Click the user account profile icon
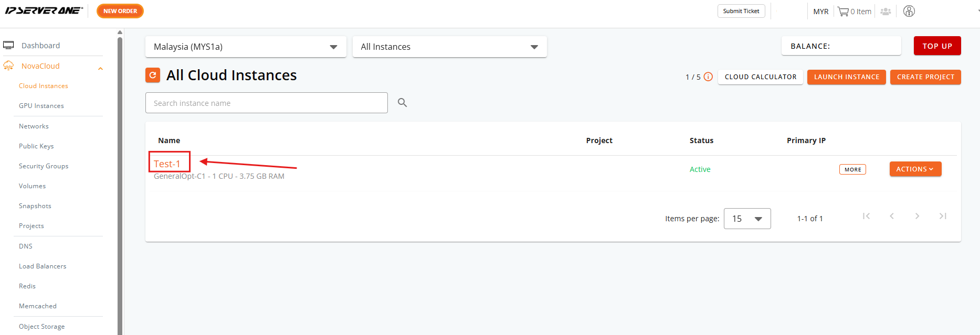 click(909, 11)
